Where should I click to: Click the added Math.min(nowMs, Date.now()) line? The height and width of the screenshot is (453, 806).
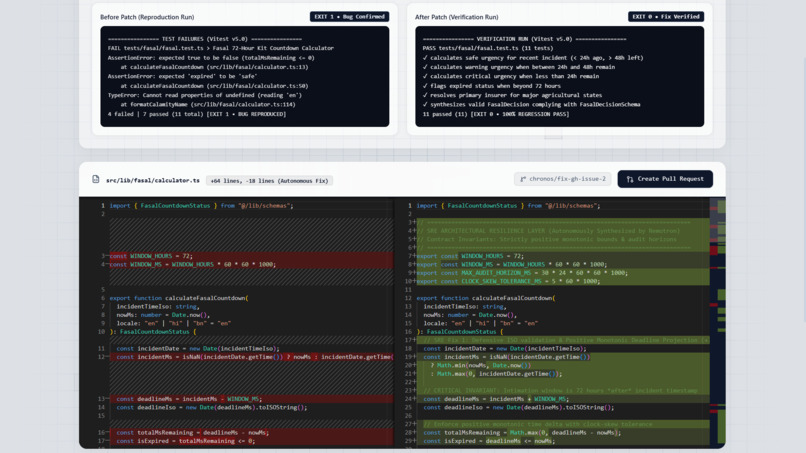coord(563,365)
